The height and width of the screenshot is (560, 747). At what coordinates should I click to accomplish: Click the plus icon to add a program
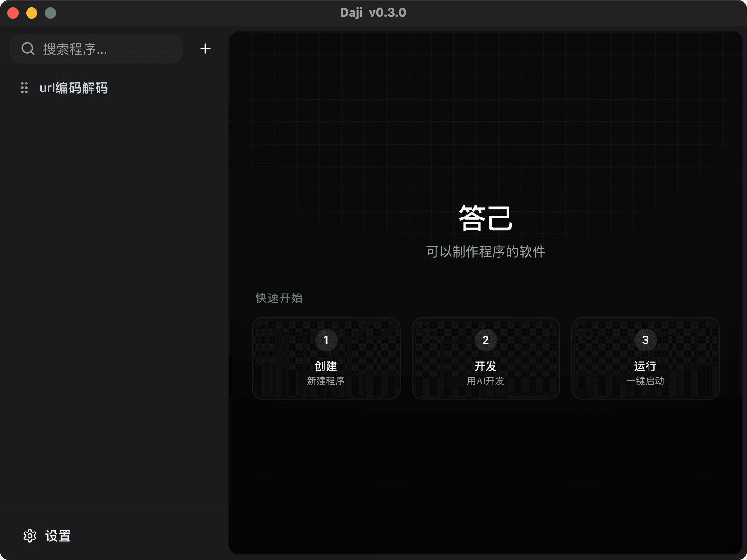pyautogui.click(x=205, y=48)
